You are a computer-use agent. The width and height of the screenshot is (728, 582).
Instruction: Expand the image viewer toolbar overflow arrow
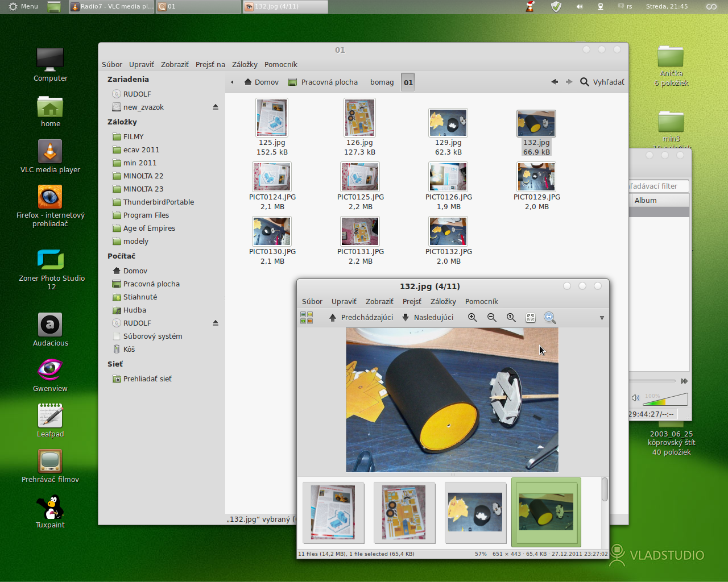pyautogui.click(x=602, y=318)
